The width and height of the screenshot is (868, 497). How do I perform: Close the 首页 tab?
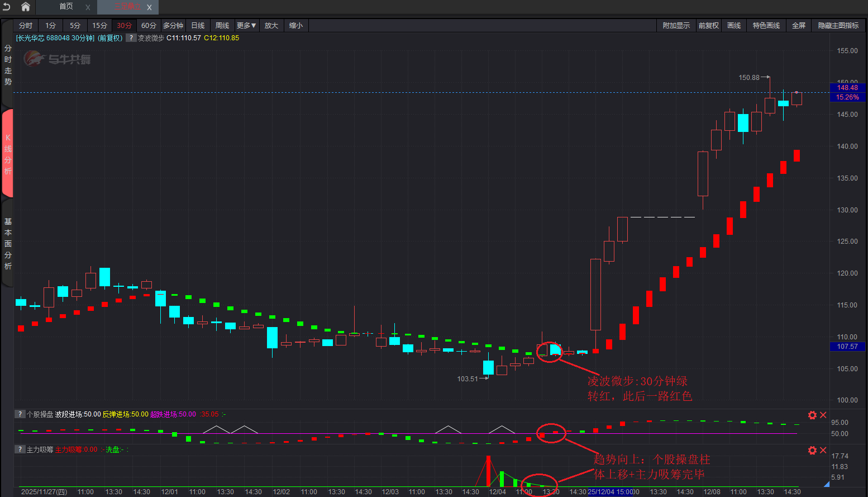coord(88,7)
